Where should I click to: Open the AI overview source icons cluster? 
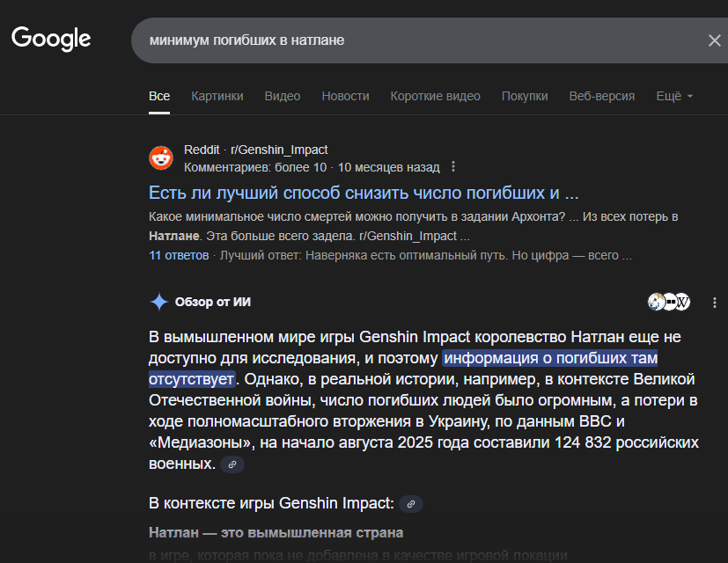[x=669, y=302]
